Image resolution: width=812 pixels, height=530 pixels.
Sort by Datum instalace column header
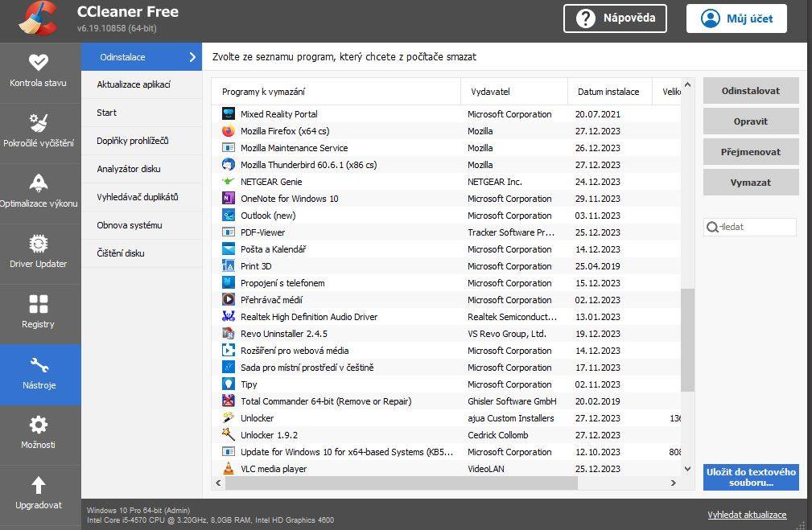point(609,92)
